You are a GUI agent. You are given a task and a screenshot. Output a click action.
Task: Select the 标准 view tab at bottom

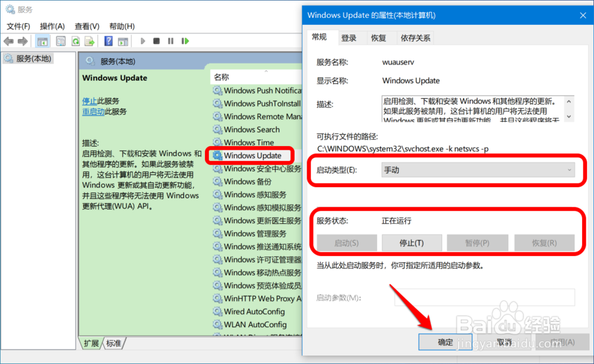113,343
